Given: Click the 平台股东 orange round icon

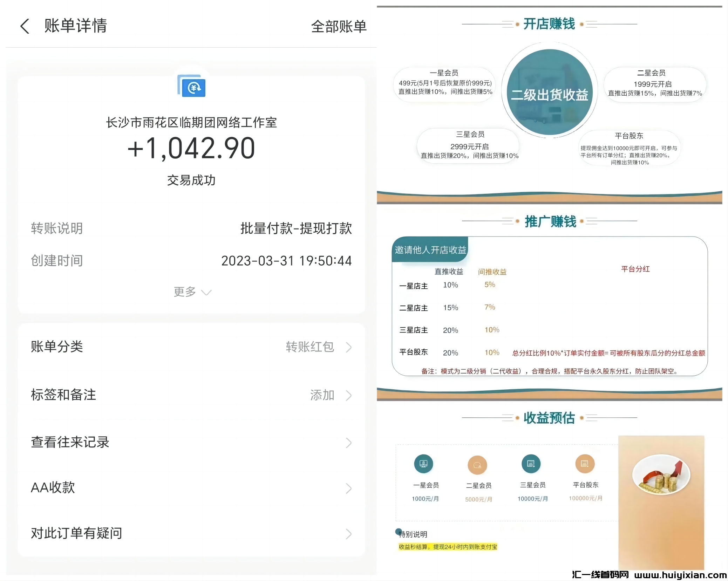Looking at the screenshot, I should (585, 464).
